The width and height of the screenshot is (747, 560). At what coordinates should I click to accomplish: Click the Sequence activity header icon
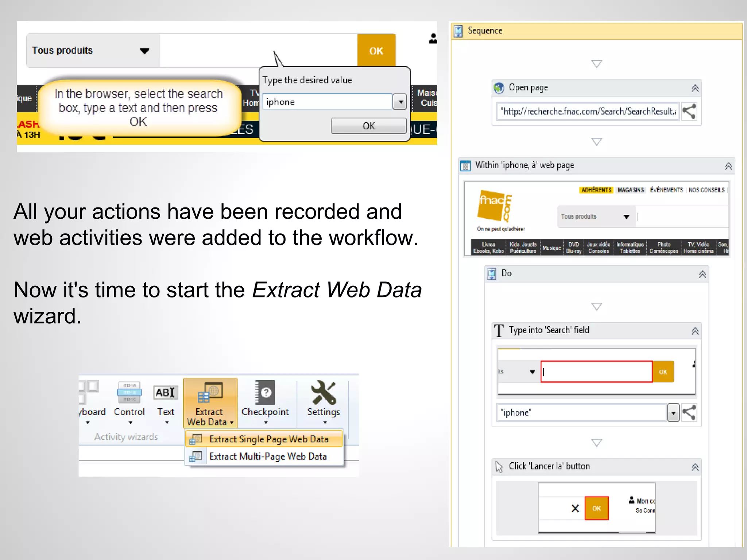point(458,31)
